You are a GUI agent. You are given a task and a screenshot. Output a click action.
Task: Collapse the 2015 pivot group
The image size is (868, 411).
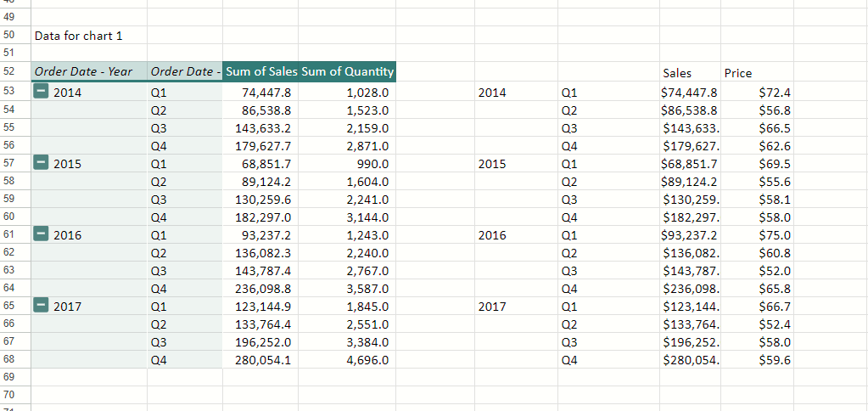[x=41, y=163]
